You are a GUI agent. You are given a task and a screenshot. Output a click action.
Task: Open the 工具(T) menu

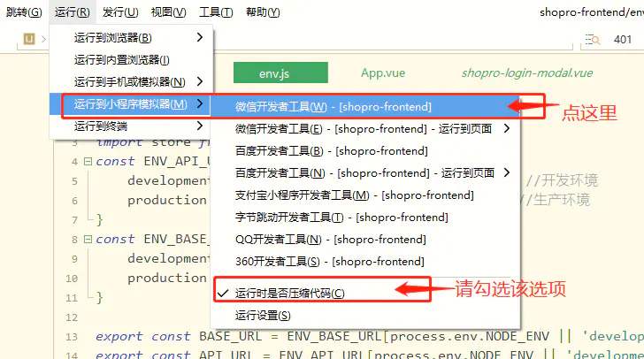coord(216,12)
